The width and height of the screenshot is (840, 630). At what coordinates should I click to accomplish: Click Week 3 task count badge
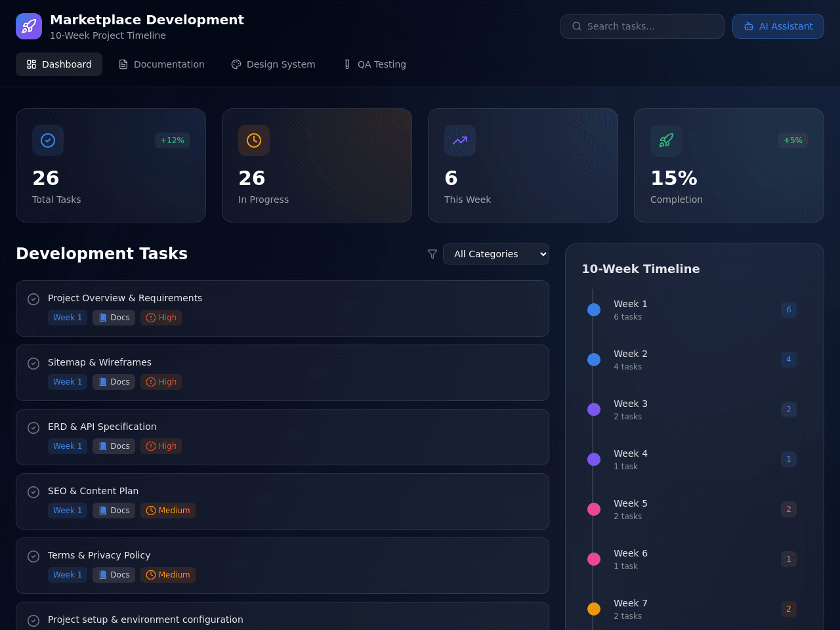(789, 409)
